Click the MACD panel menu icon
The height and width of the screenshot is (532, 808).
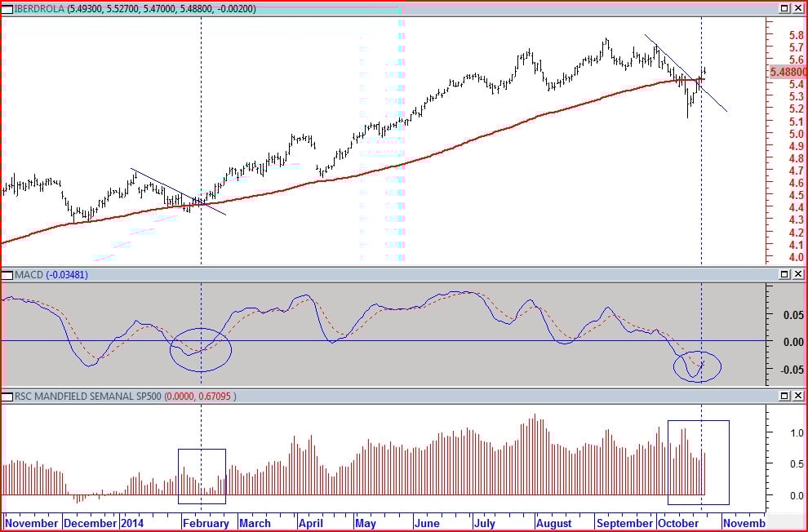[x=7, y=275]
